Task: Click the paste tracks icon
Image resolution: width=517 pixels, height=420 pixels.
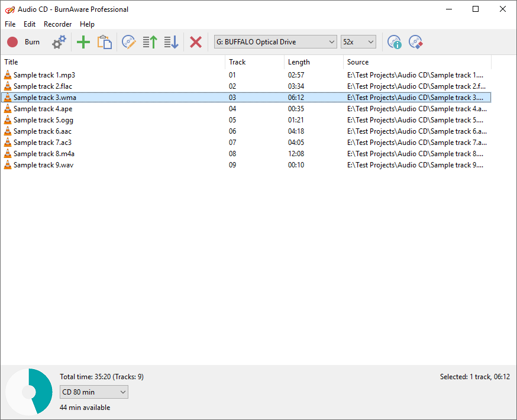Action: pyautogui.click(x=105, y=41)
